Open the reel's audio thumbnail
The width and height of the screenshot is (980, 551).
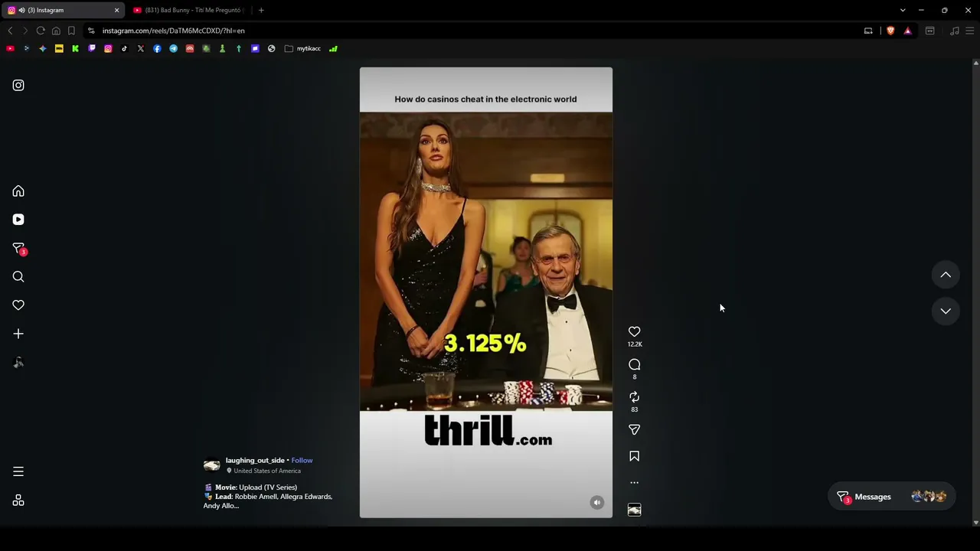[634, 510]
